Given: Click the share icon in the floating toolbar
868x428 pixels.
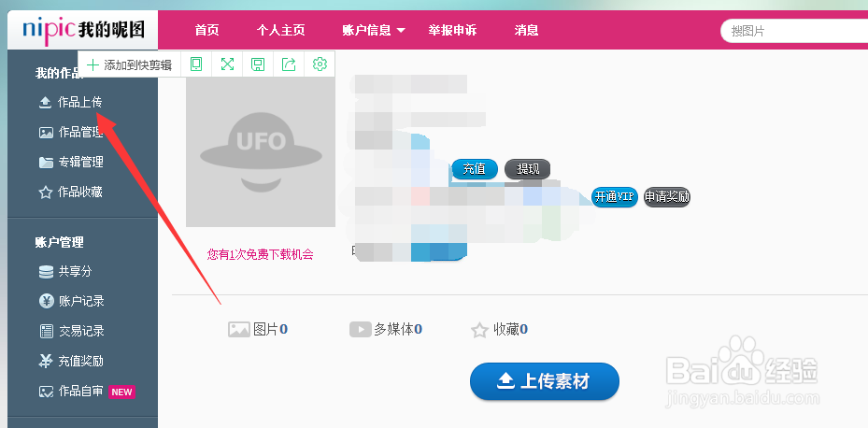Looking at the screenshot, I should point(289,64).
